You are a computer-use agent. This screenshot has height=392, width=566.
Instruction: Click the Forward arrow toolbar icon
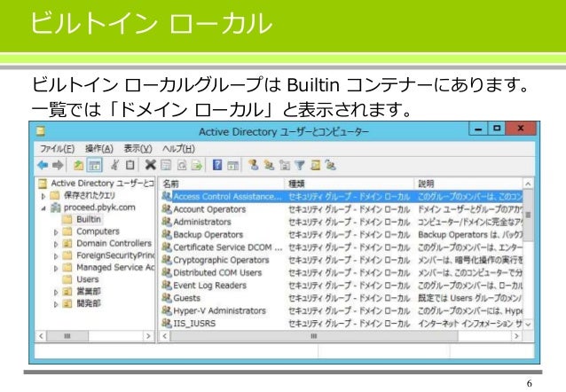tap(58, 165)
